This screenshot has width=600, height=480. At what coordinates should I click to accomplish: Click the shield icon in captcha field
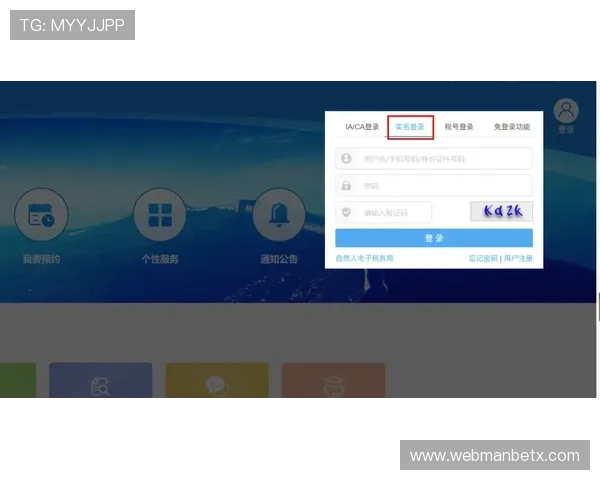click(347, 212)
